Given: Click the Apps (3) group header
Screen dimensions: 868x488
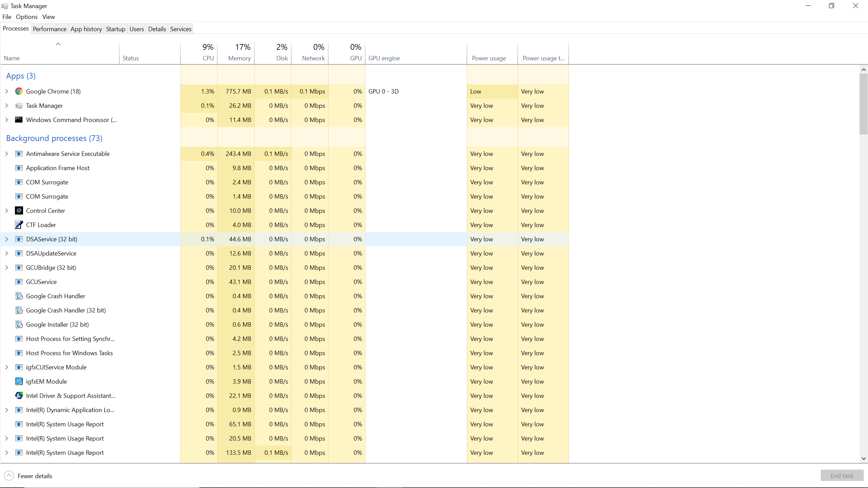Looking at the screenshot, I should [x=21, y=76].
